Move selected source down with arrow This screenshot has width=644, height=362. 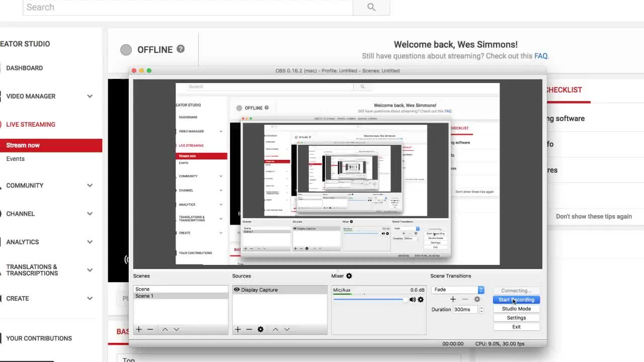pyautogui.click(x=287, y=329)
